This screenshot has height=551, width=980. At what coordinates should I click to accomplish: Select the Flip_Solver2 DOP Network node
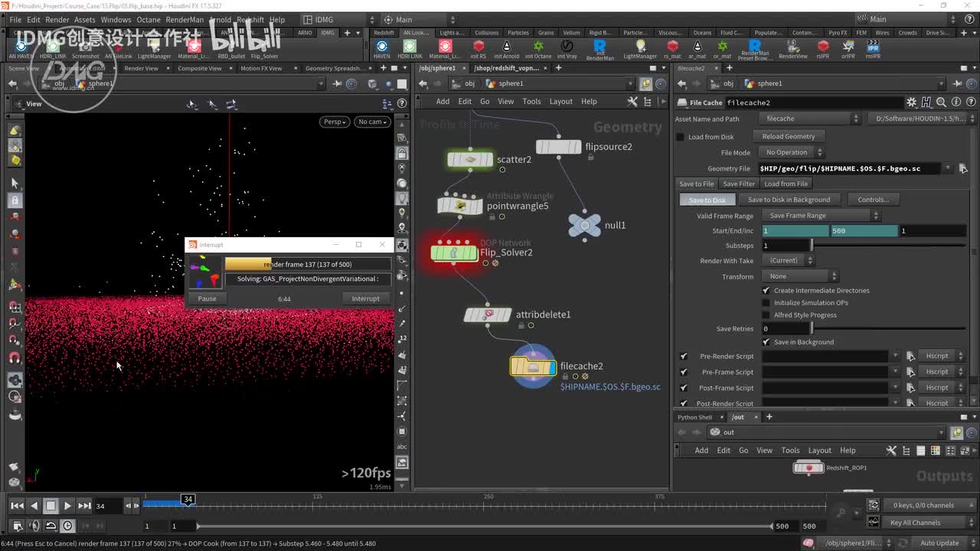click(454, 252)
